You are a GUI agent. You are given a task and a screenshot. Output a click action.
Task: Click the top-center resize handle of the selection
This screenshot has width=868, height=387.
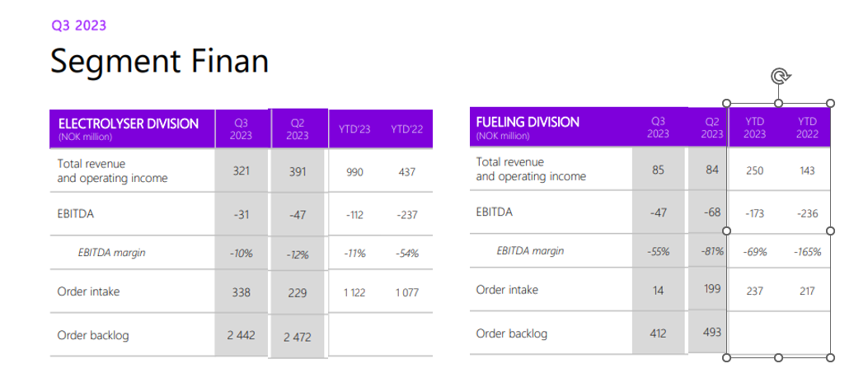pyautogui.click(x=778, y=104)
